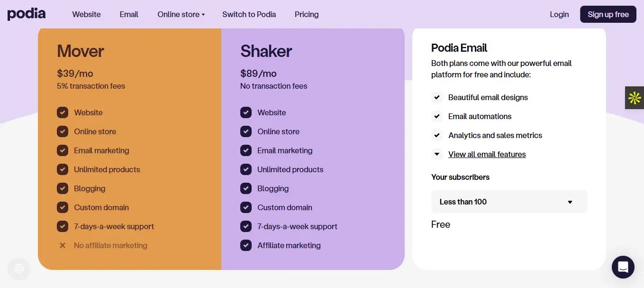
Task: Click the Podia logo
Action: point(27,14)
